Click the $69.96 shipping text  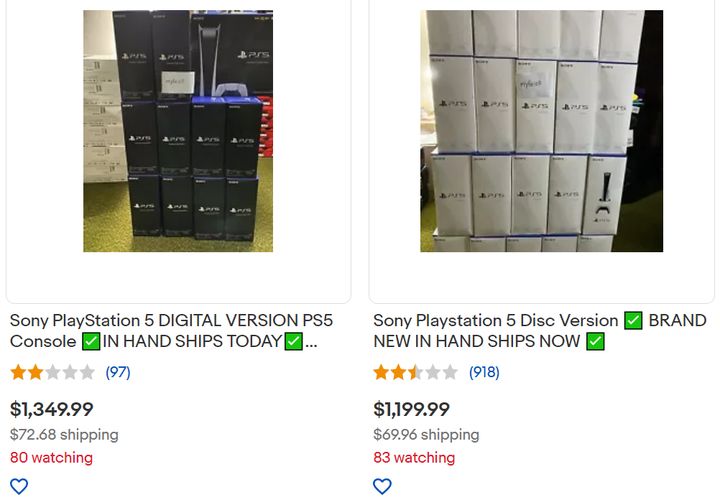tap(426, 435)
